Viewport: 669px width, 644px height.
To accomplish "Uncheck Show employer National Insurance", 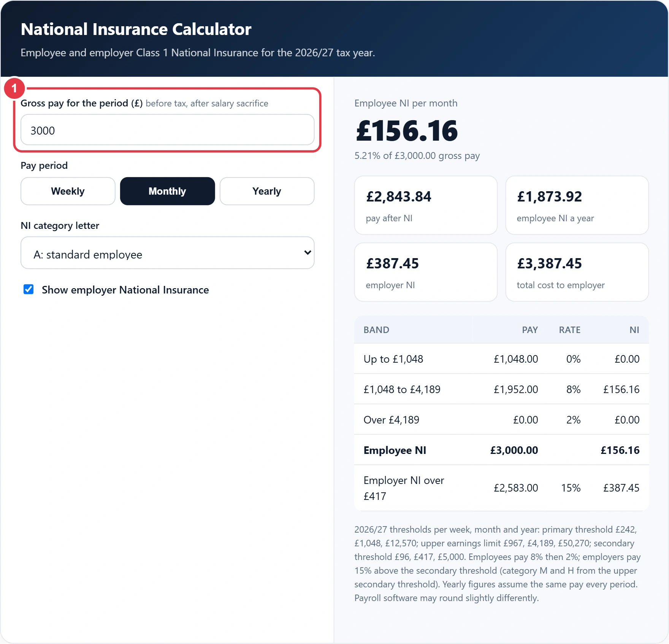I will (29, 289).
